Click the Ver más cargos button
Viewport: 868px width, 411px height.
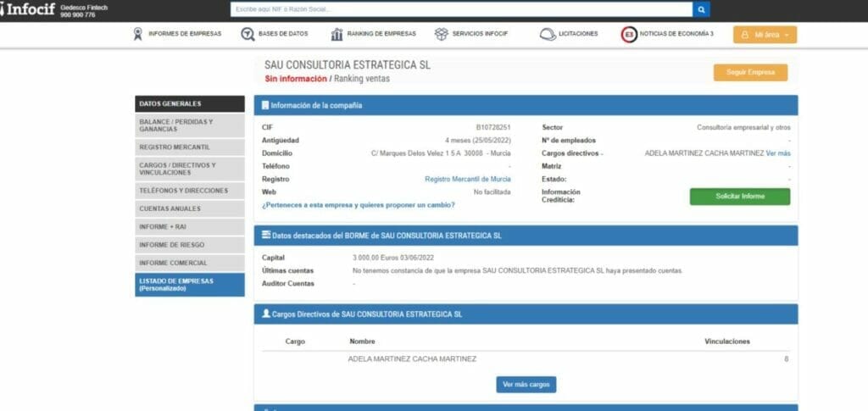point(526,385)
